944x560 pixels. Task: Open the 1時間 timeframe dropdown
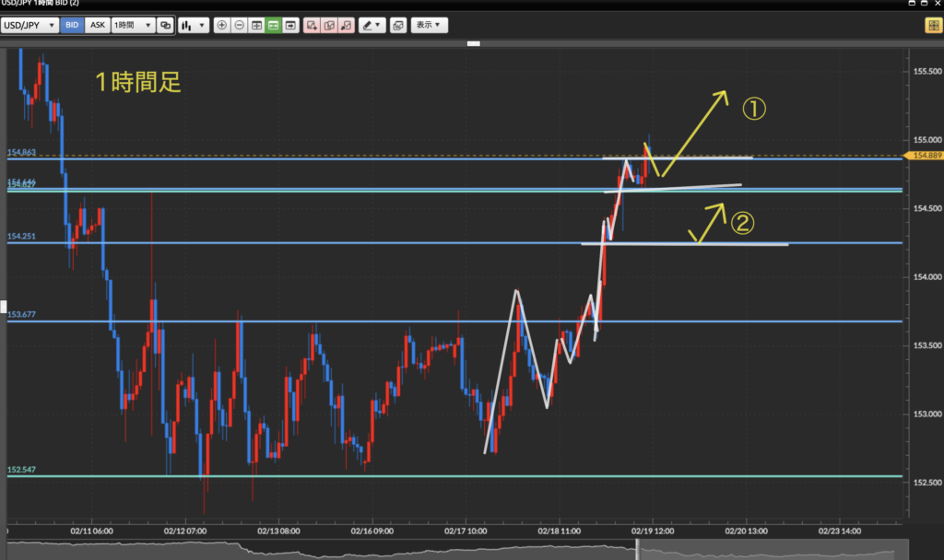pos(133,26)
